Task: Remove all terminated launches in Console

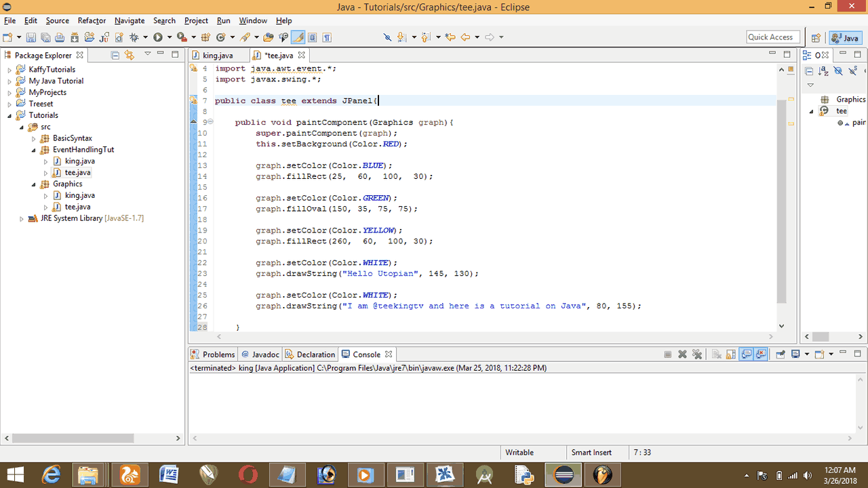Action: pos(696,354)
